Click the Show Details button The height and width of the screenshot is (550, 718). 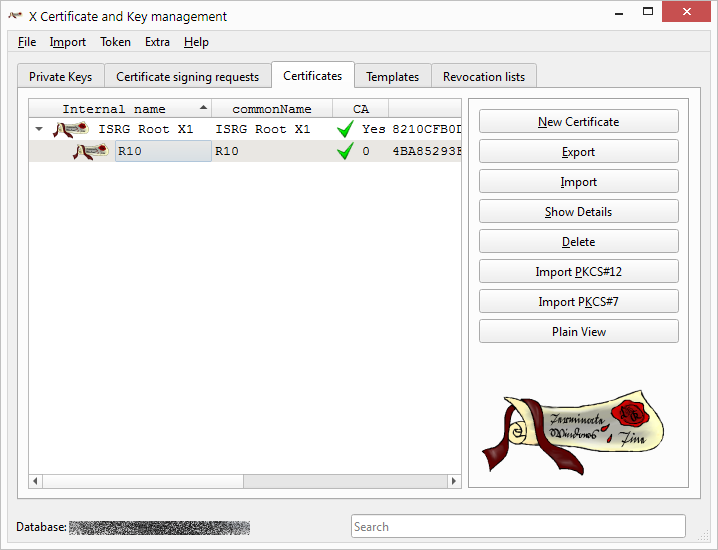point(579,212)
